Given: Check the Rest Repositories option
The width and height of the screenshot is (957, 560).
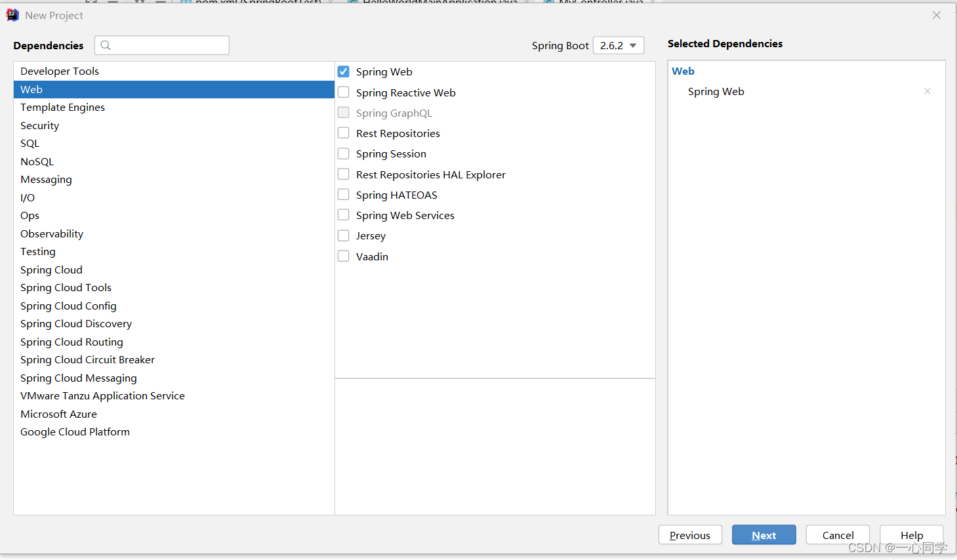Looking at the screenshot, I should tap(343, 133).
